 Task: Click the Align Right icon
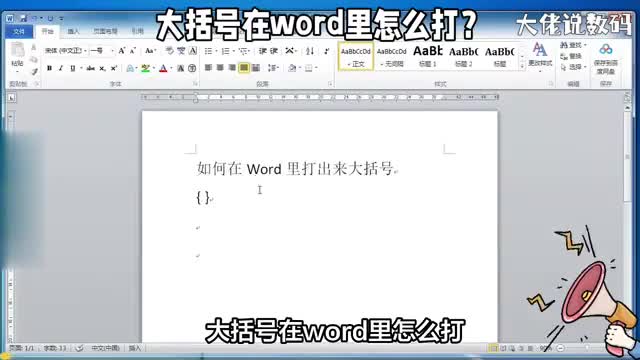coord(232,68)
